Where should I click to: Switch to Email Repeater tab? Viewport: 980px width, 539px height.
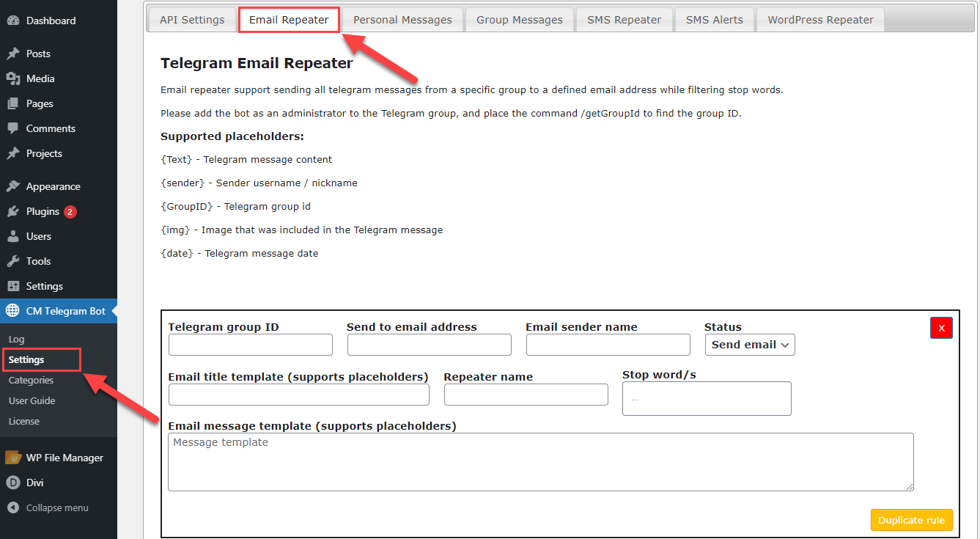(289, 20)
